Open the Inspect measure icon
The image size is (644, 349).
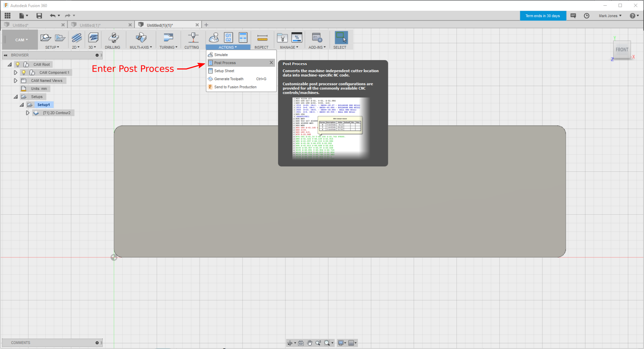pyautogui.click(x=262, y=38)
